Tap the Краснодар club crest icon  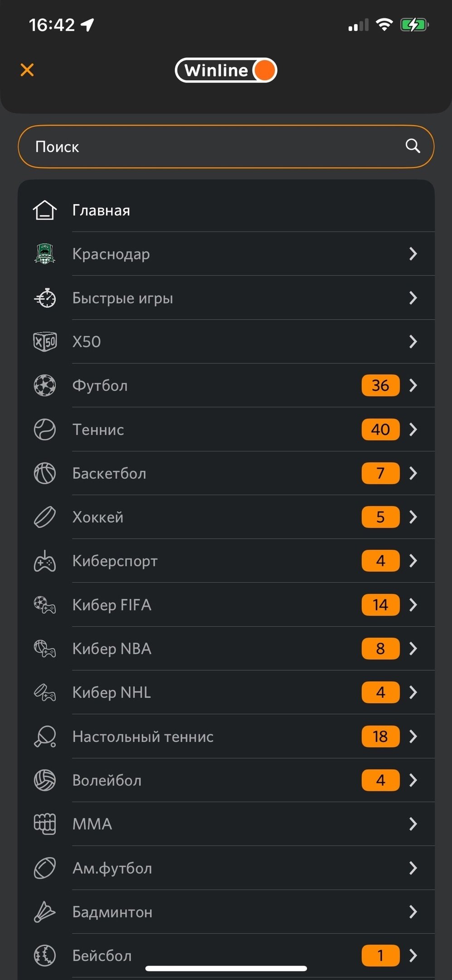tap(45, 254)
